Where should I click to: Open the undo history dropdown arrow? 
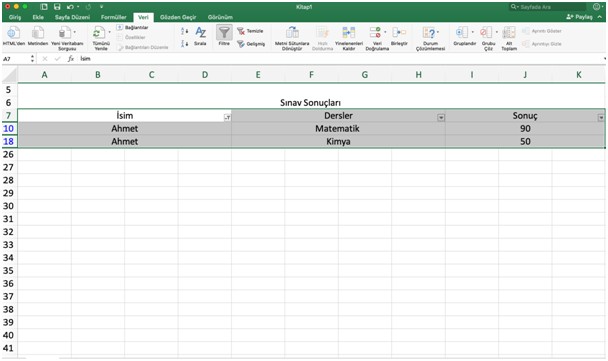78,7
